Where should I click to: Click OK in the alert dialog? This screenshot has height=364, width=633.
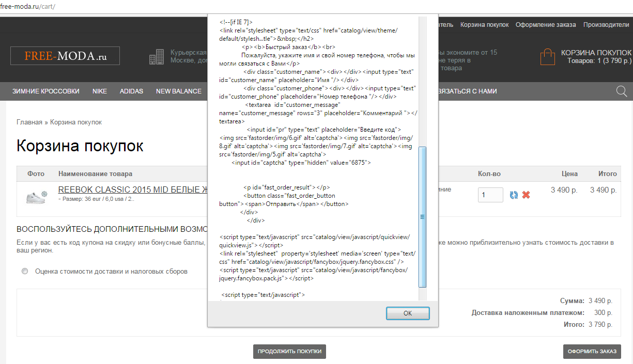point(408,313)
